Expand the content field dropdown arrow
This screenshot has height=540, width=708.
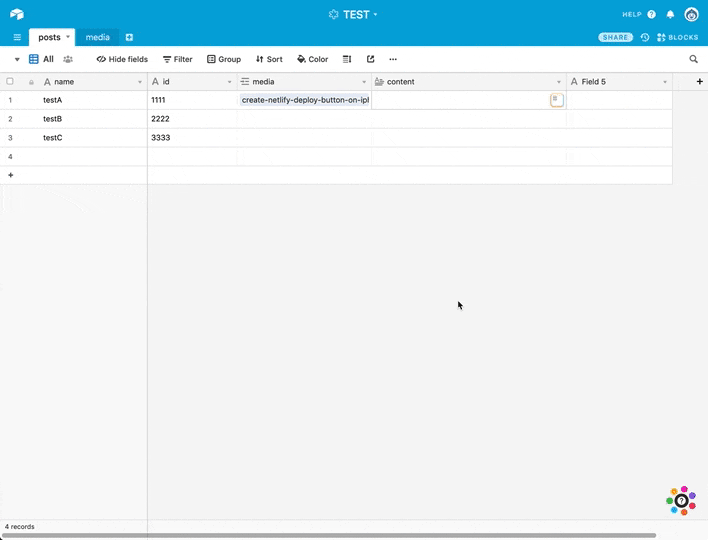(x=559, y=82)
